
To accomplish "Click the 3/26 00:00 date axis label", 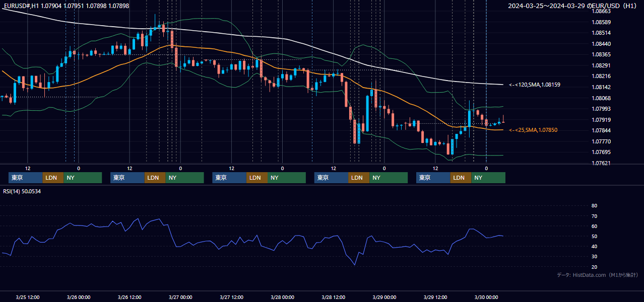I will click(x=79, y=297).
